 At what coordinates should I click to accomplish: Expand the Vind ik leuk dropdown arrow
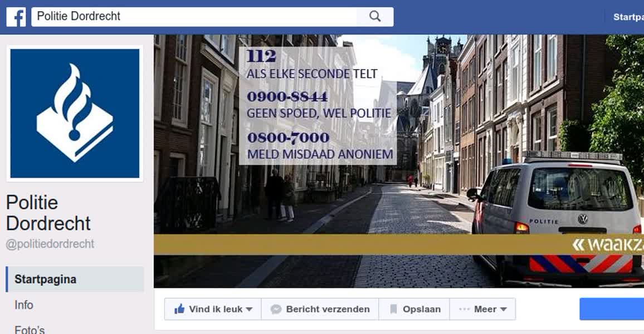(x=249, y=310)
